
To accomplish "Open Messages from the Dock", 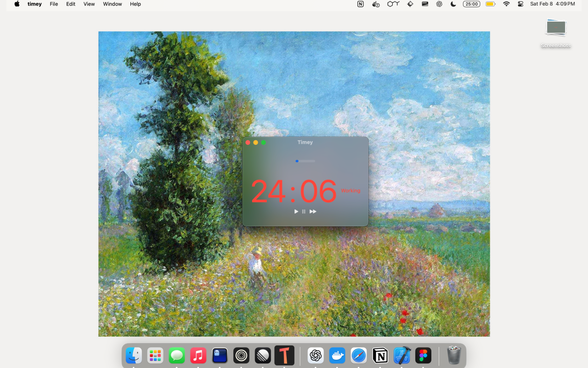I will pyautogui.click(x=177, y=356).
